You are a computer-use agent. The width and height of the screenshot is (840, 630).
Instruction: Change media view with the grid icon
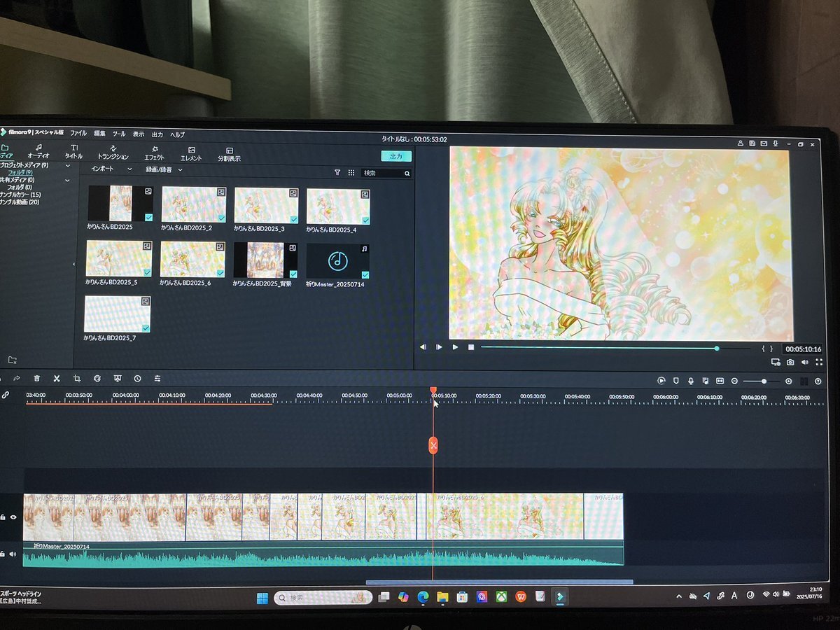(351, 172)
